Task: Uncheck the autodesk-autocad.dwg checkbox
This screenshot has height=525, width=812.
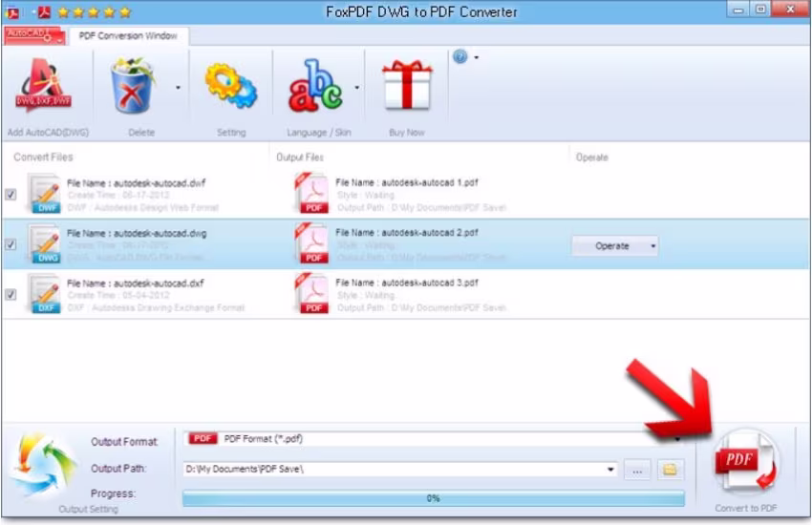Action: click(x=11, y=244)
